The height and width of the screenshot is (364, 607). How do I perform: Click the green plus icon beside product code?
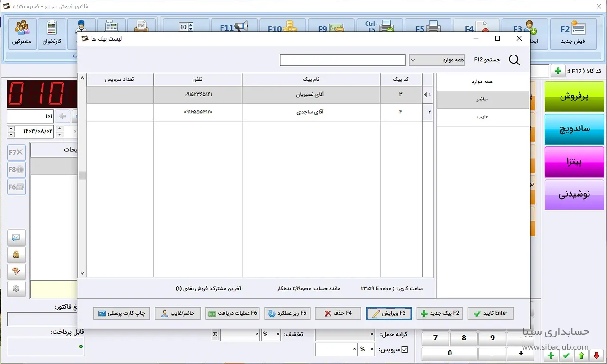[558, 71]
